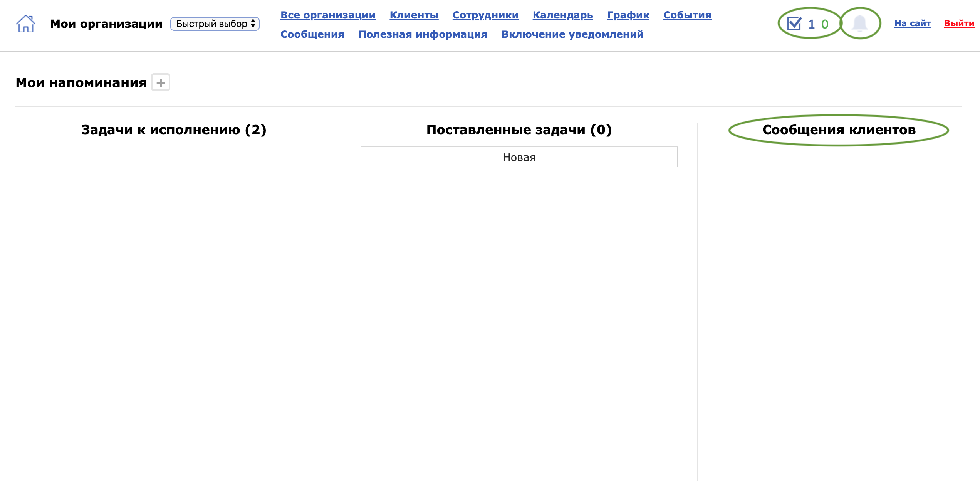Click the blue task counter 1

coord(811,24)
